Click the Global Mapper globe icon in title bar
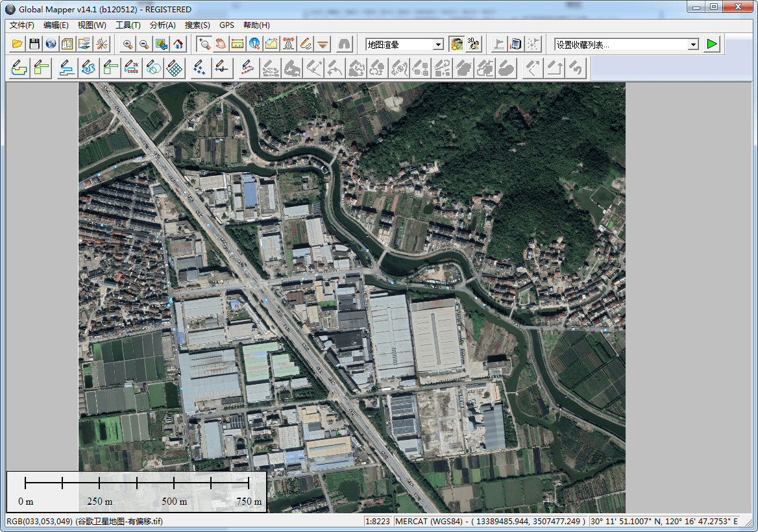758x532 pixels. coord(10,9)
